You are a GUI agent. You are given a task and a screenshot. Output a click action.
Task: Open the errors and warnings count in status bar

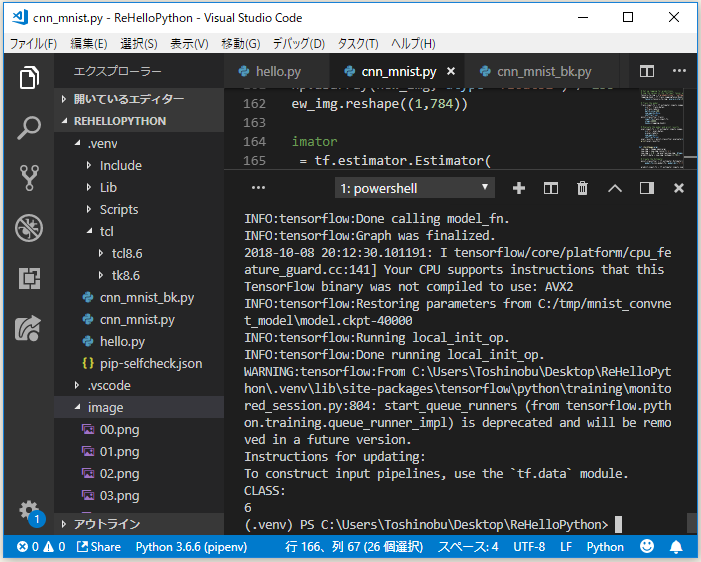41,547
